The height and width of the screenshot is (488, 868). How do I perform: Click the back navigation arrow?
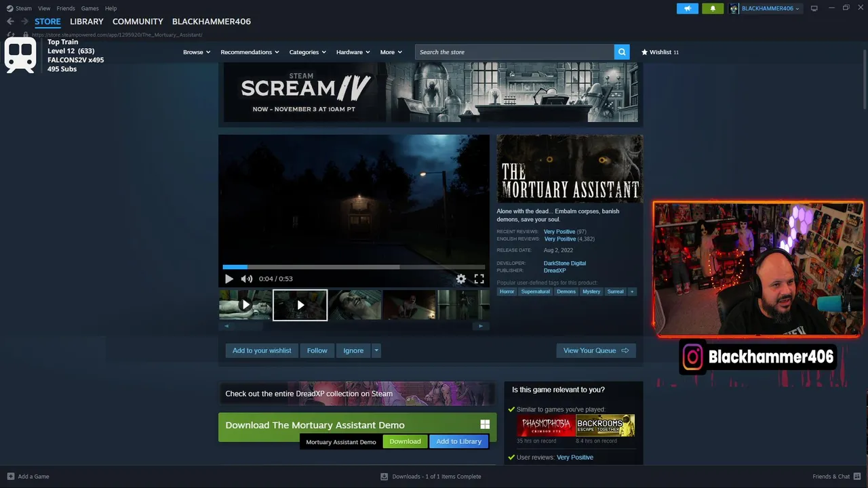pos(10,22)
